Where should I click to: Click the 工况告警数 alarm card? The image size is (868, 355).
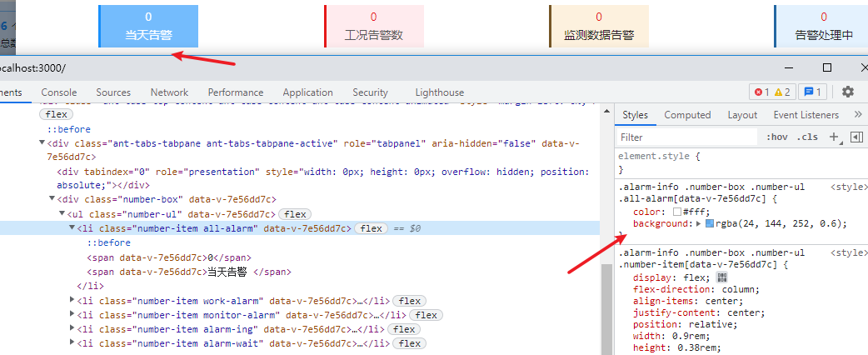374,26
